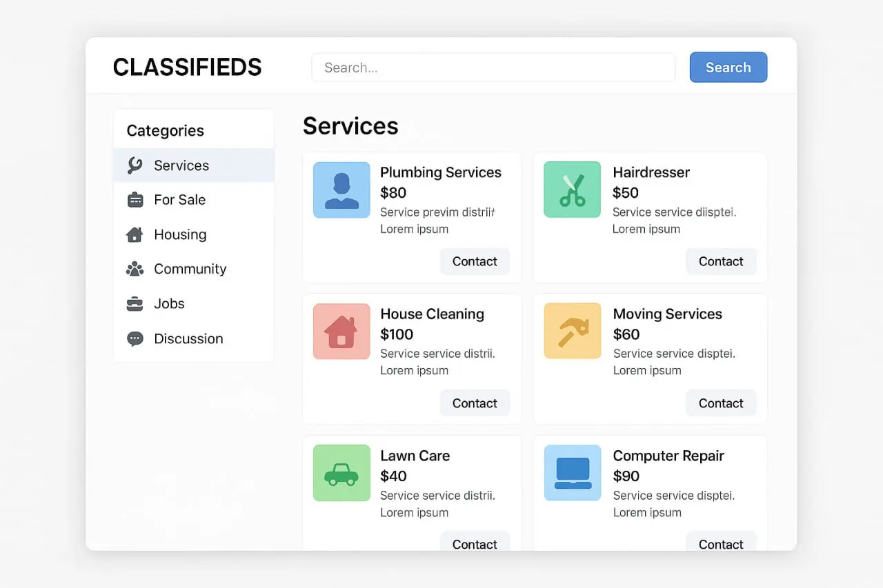Screen dimensions: 883x588
Task: Open the Hairdresser scissors thumbnail
Action: 572,190
